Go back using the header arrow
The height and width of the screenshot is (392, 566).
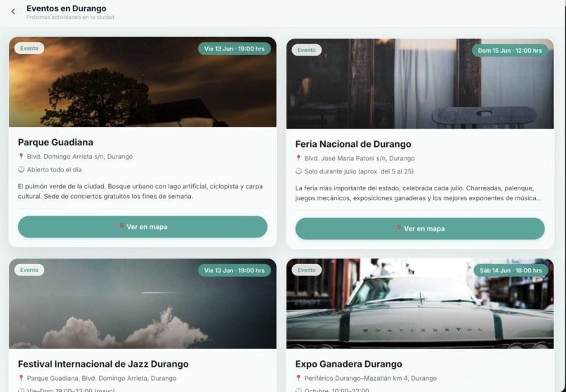13,11
